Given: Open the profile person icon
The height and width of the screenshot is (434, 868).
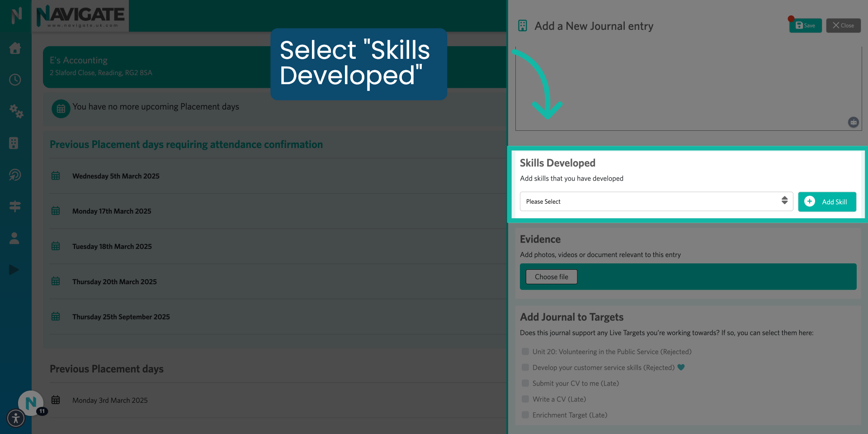Looking at the screenshot, I should point(14,238).
